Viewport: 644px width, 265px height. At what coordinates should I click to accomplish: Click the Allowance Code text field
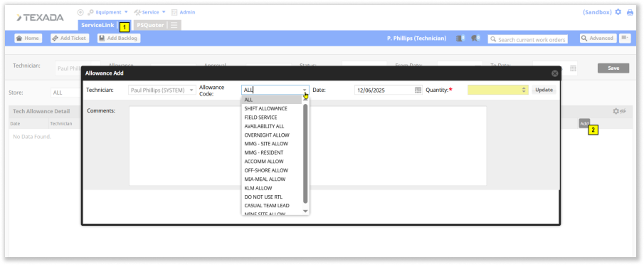pos(272,90)
